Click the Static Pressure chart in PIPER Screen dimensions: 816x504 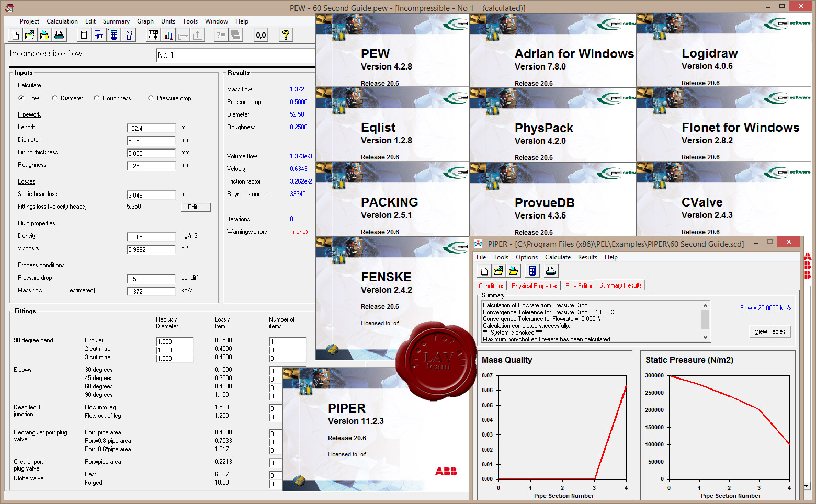click(719, 426)
